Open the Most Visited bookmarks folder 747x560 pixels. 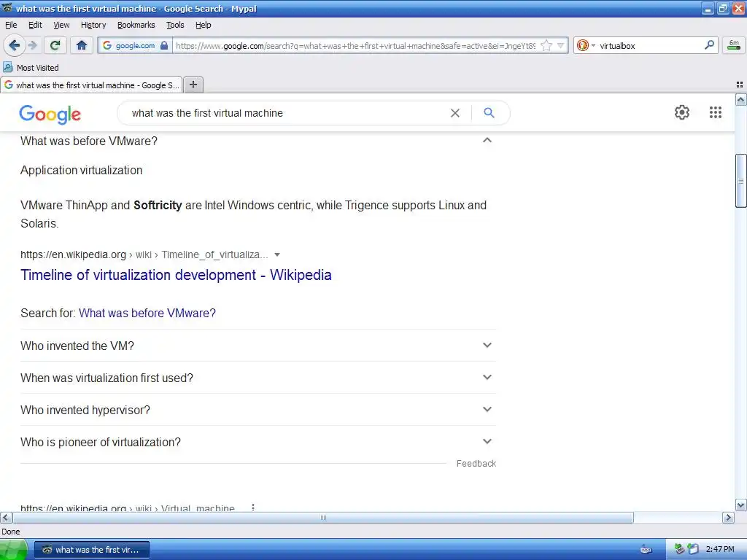pyautogui.click(x=31, y=68)
